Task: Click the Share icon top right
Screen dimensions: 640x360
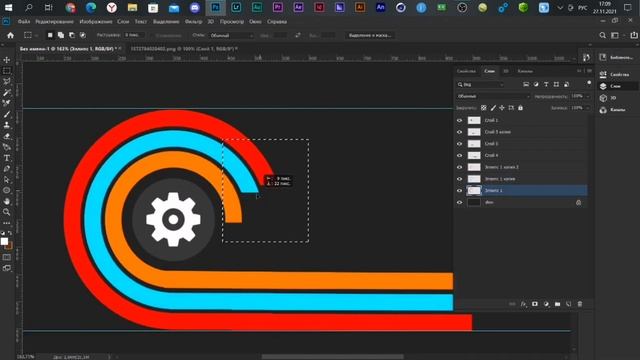Action: (633, 36)
